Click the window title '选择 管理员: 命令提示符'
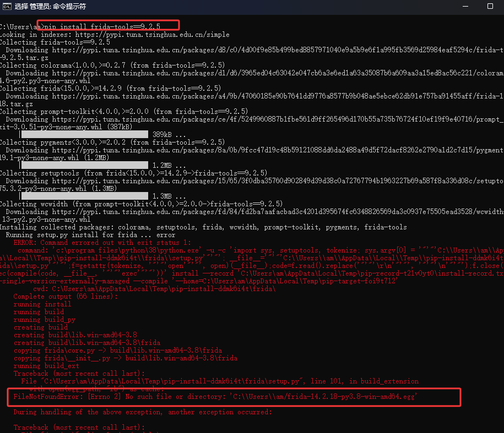 pos(50,7)
